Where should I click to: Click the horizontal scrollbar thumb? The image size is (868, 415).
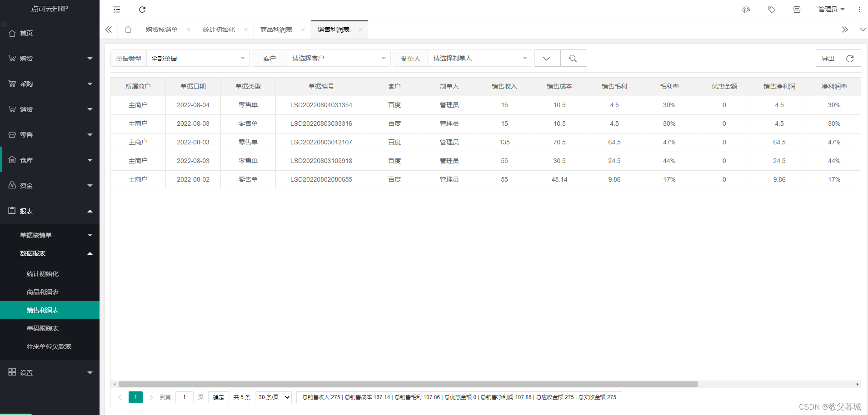click(x=408, y=384)
